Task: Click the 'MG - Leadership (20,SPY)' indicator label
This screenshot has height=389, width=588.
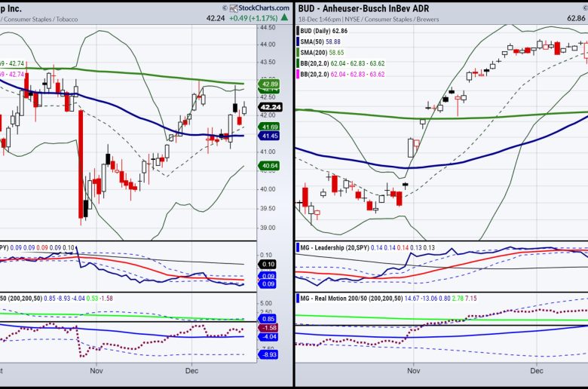Action: point(335,248)
